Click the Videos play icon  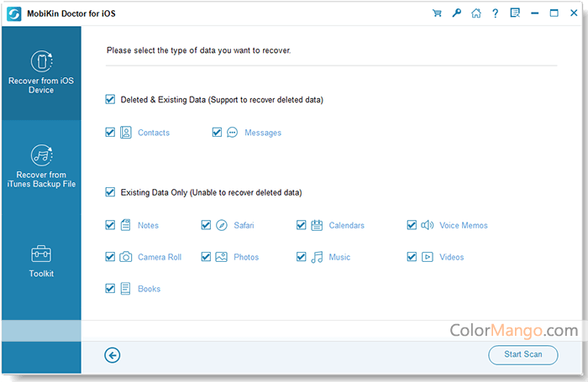pyautogui.click(x=427, y=257)
